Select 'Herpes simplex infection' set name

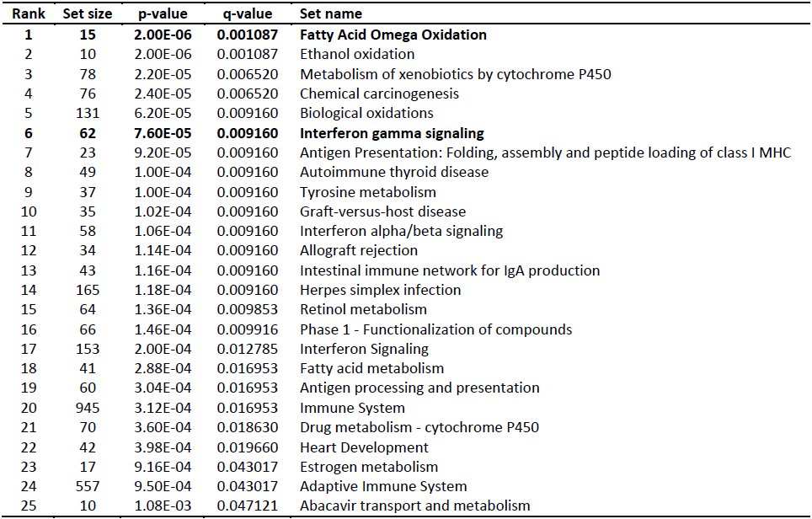380,290
